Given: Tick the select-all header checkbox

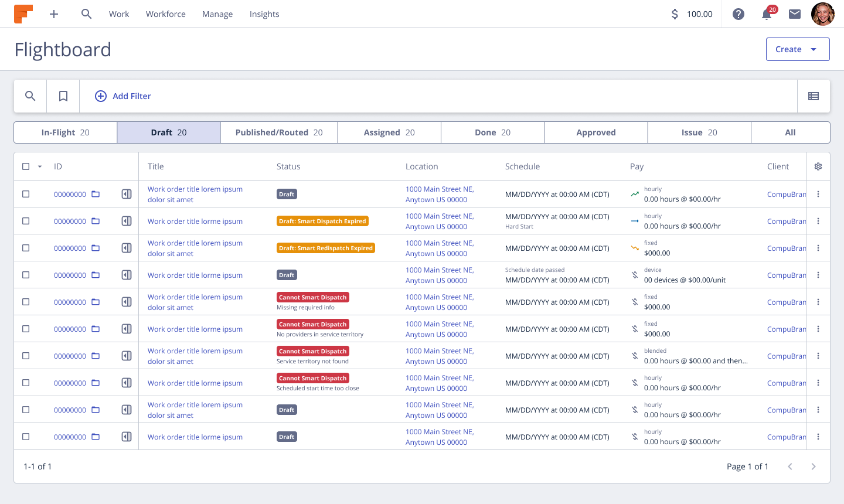Looking at the screenshot, I should click(x=26, y=166).
